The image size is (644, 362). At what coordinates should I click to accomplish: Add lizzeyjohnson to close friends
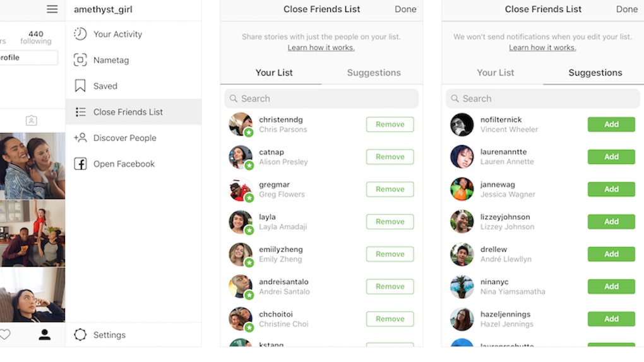(611, 221)
